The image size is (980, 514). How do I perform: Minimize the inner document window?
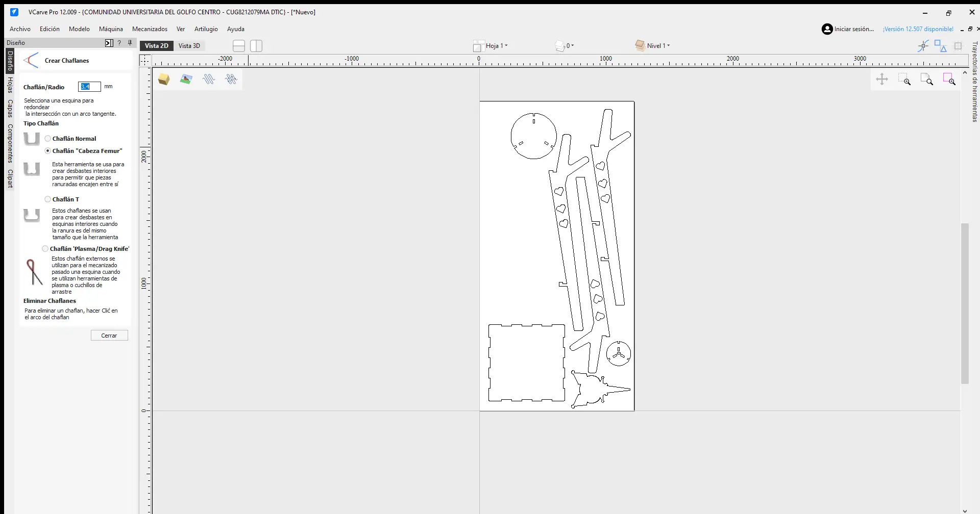click(962, 29)
